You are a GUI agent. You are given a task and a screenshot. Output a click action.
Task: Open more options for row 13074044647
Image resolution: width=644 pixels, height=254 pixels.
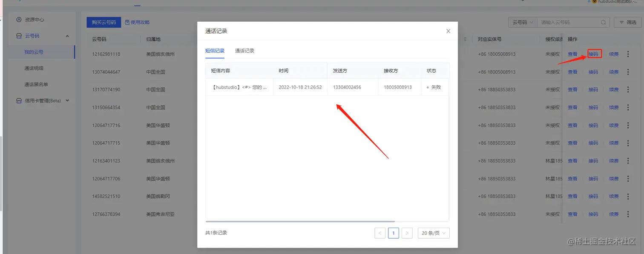tap(628, 72)
